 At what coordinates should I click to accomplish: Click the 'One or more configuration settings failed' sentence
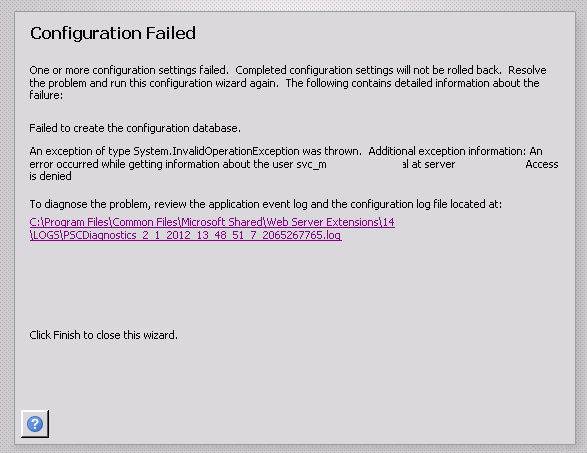pos(128,70)
